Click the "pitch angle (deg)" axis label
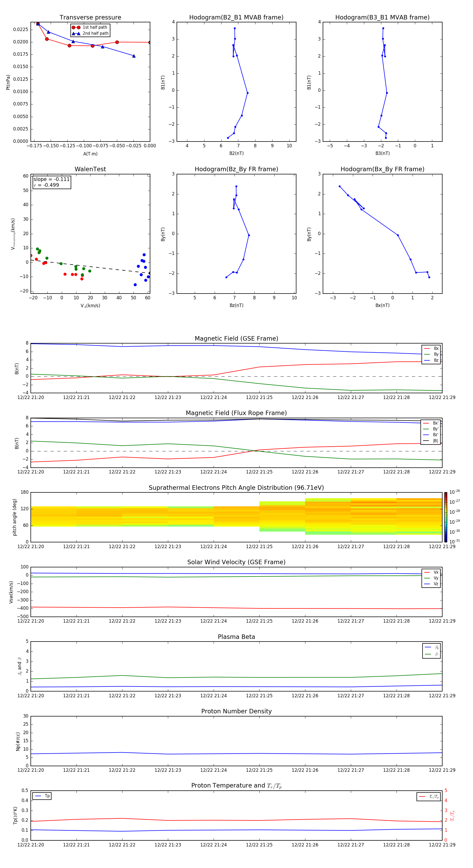The image size is (473, 868). click(x=14, y=517)
